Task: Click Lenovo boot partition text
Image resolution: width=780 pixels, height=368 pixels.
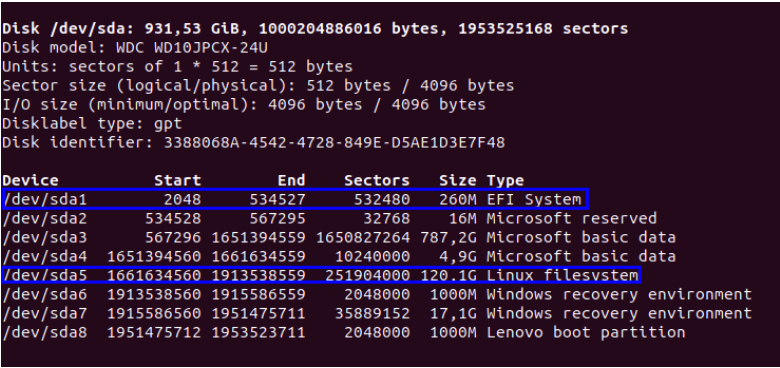Action: point(586,332)
